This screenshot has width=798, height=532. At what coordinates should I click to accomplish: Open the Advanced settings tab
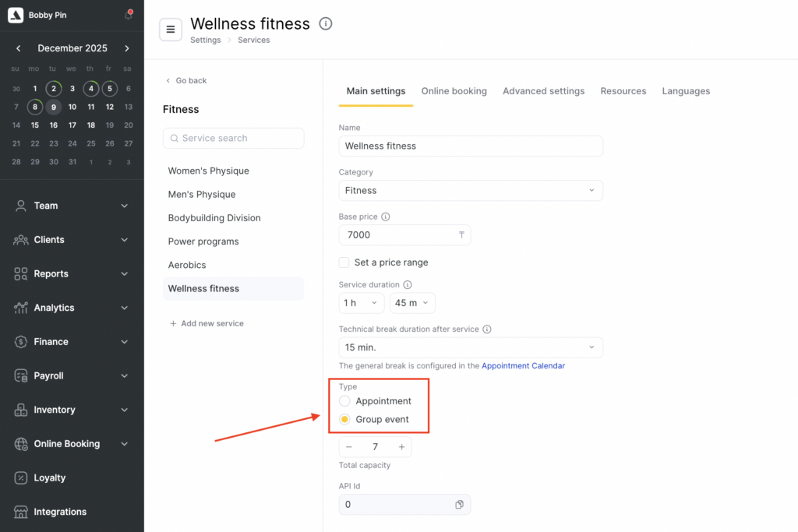coord(543,91)
